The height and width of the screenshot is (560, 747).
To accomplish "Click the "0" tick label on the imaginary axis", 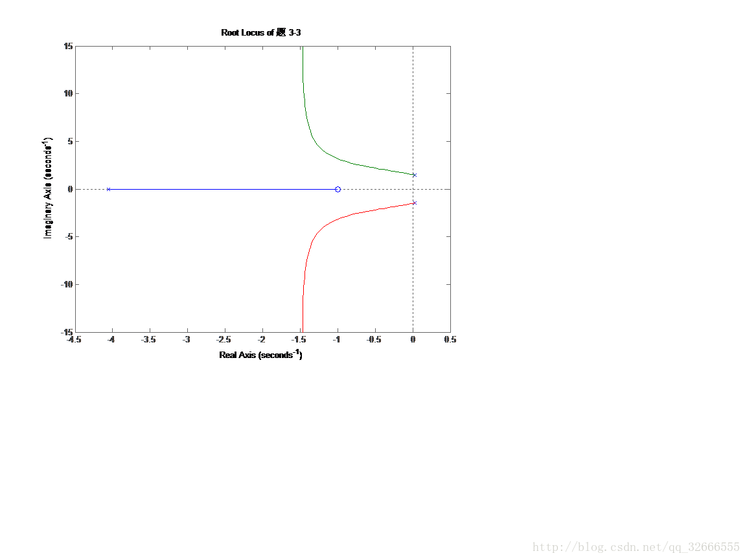I will coord(70,189).
